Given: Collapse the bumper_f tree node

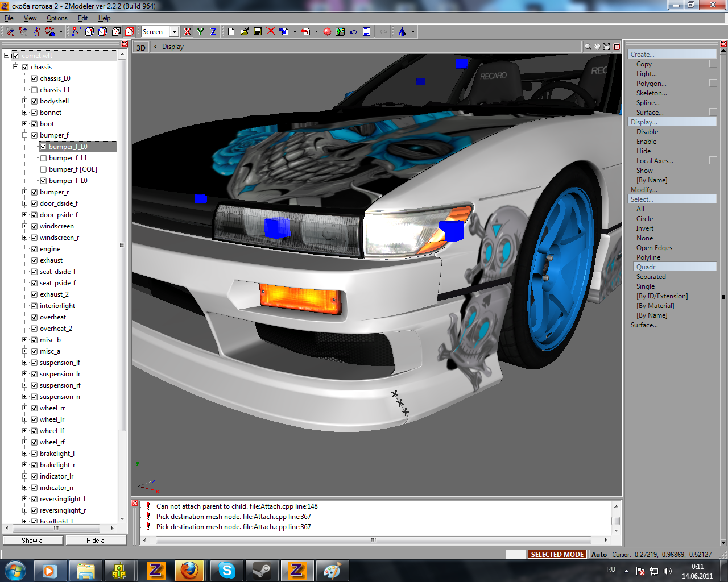Looking at the screenshot, I should tap(25, 135).
